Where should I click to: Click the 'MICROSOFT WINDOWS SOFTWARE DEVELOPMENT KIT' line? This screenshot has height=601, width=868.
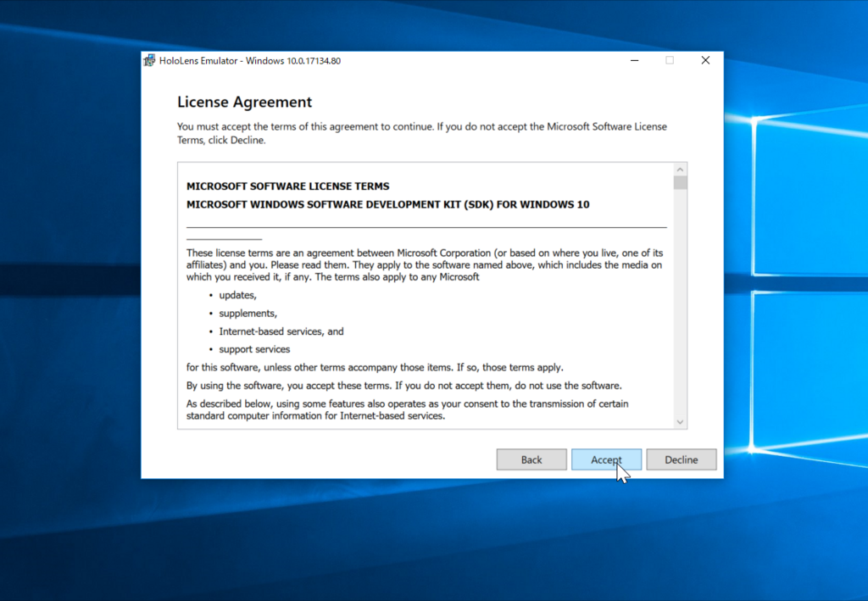(388, 204)
